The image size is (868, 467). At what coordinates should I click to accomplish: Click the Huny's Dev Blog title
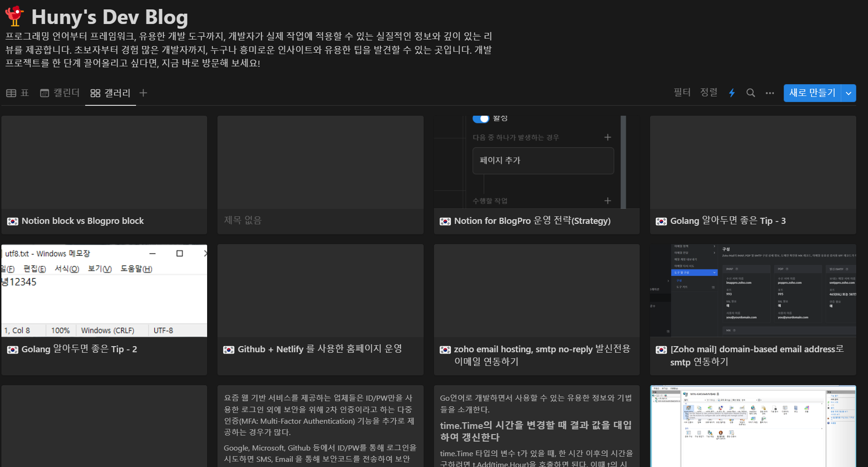point(110,17)
